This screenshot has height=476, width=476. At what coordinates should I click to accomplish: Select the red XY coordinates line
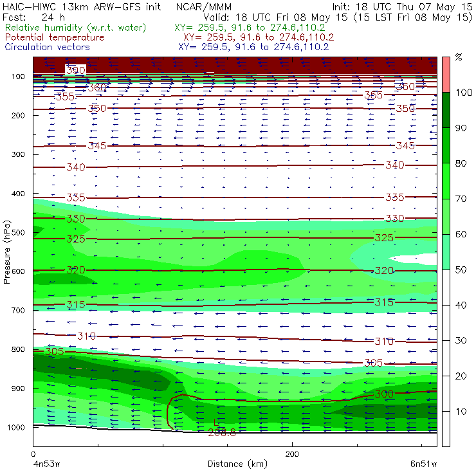[x=259, y=37]
